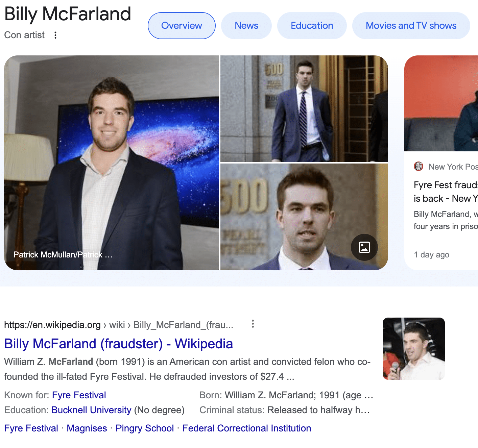Open the three-dot menu beside Con artist
Image resolution: width=478 pixels, height=448 pixels.
coord(55,35)
